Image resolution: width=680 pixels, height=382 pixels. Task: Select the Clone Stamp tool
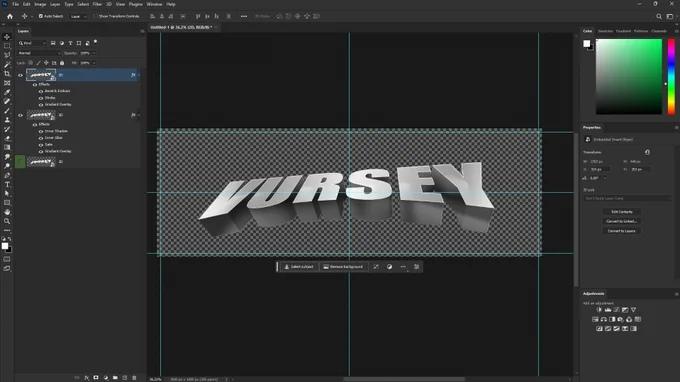coord(7,120)
